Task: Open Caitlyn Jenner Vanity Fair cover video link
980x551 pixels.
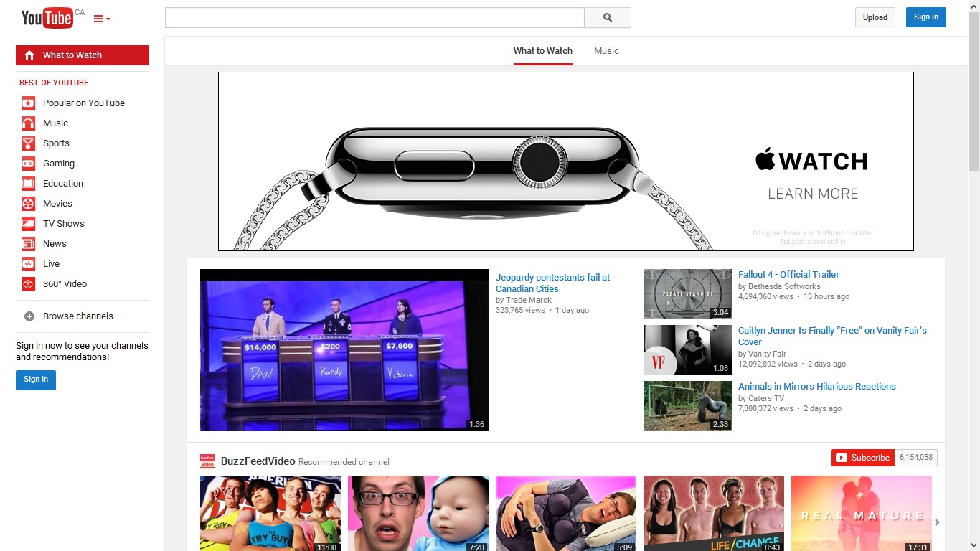Action: tap(832, 336)
